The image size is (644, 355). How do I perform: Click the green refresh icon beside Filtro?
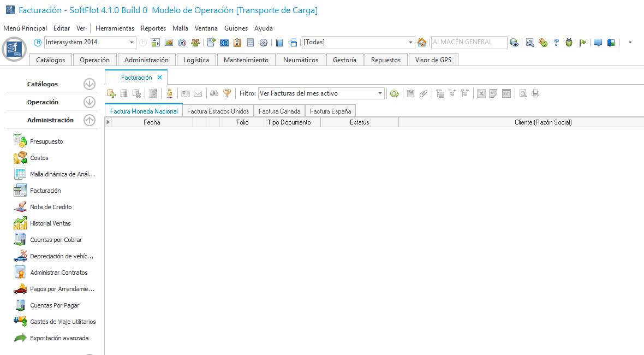tap(394, 93)
